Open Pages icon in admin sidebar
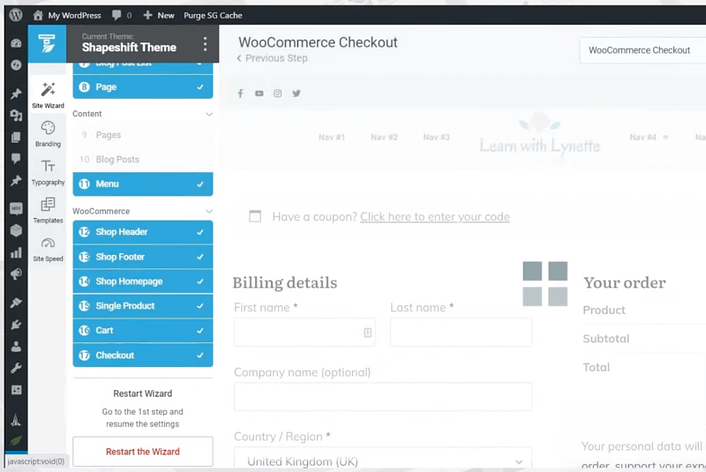 click(16, 137)
